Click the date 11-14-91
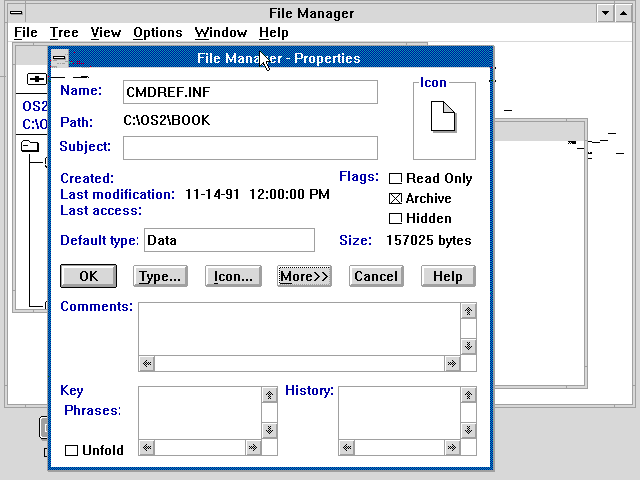640x480 pixels. (212, 194)
